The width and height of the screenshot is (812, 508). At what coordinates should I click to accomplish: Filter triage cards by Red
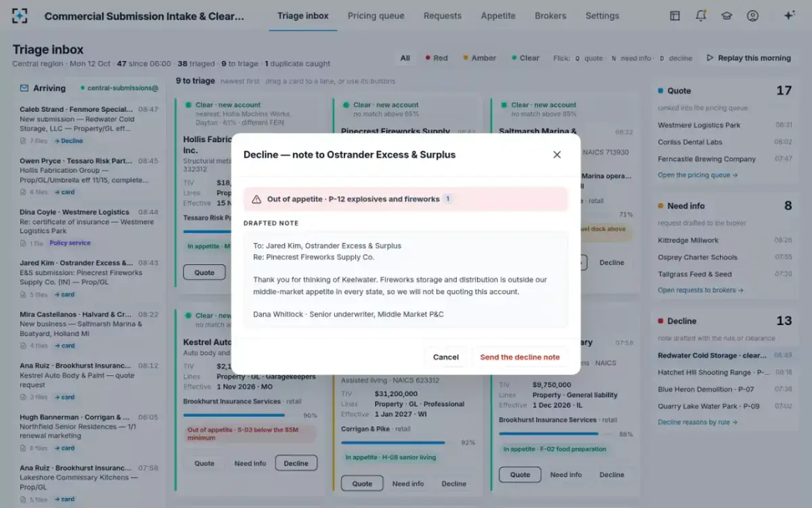coord(436,58)
